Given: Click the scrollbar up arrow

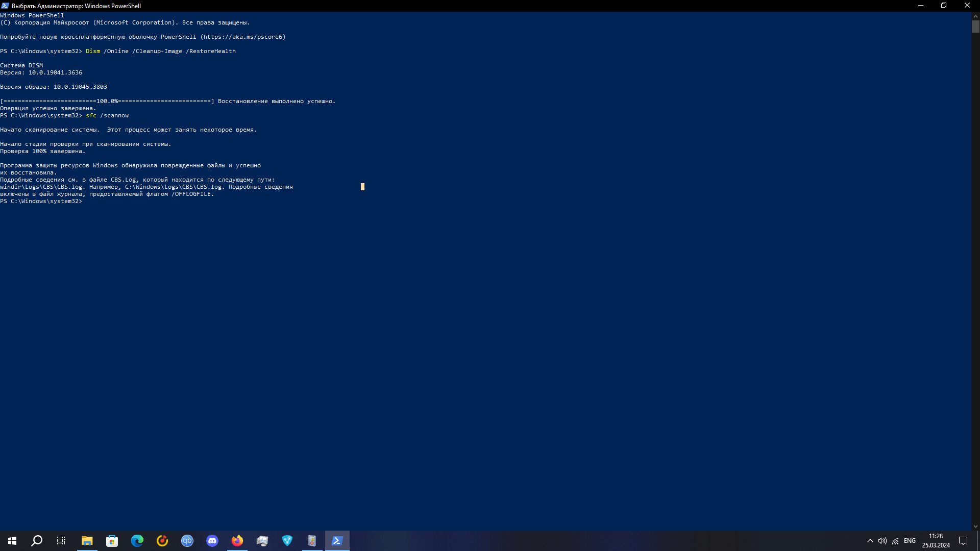Looking at the screenshot, I should (x=975, y=16).
